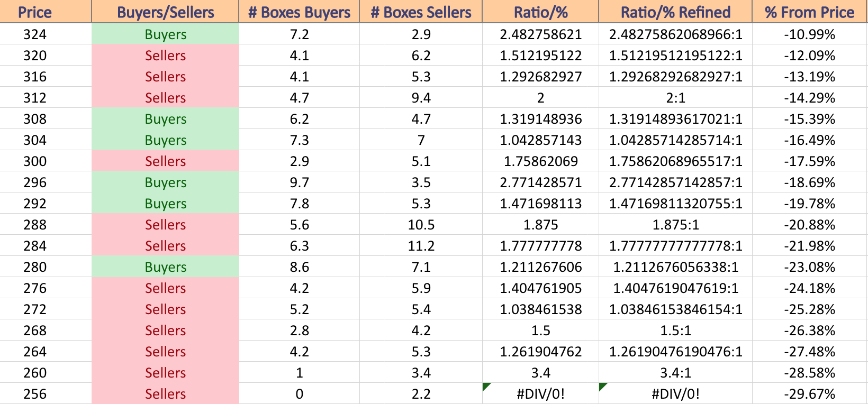Select the % From Price header cell
868x404 pixels.
(x=809, y=12)
